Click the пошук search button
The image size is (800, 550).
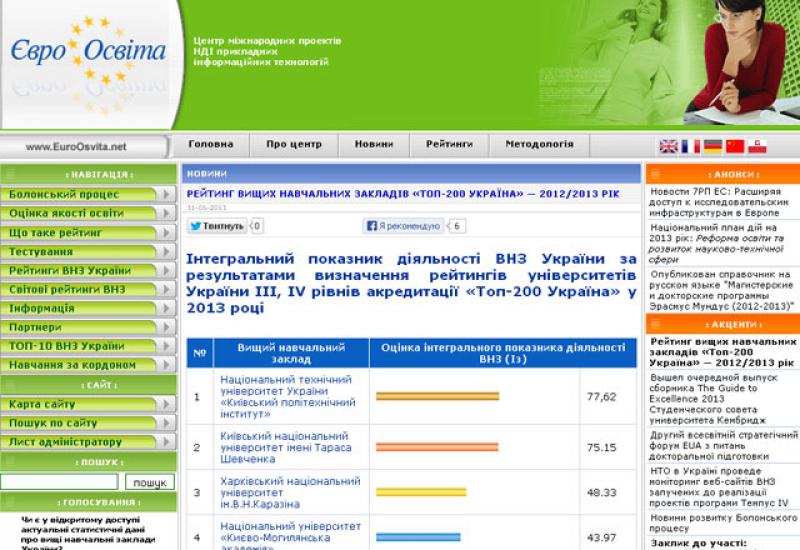[149, 482]
